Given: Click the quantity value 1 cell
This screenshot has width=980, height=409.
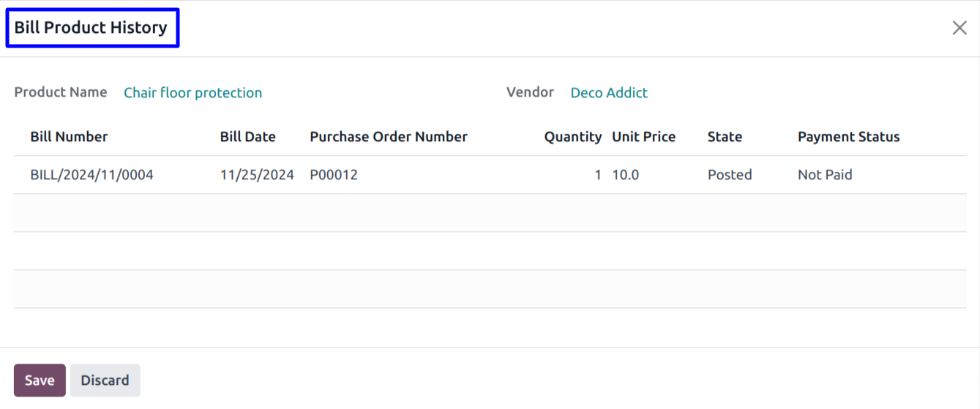Looking at the screenshot, I should pyautogui.click(x=597, y=175).
